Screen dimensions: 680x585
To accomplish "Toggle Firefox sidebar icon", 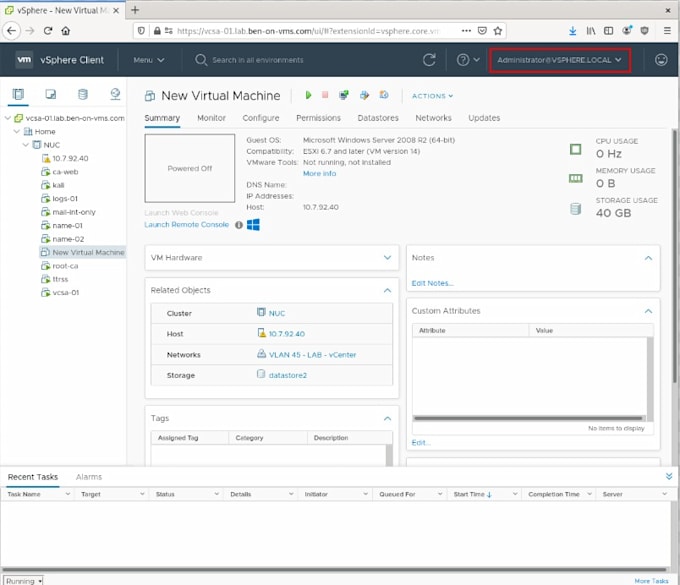I will 608,31.
